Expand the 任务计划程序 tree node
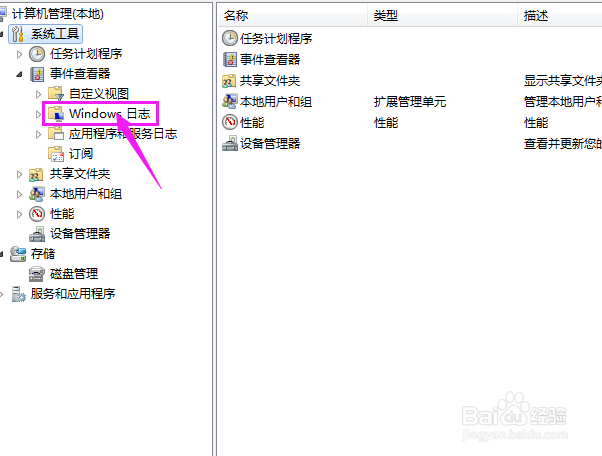 [19, 55]
